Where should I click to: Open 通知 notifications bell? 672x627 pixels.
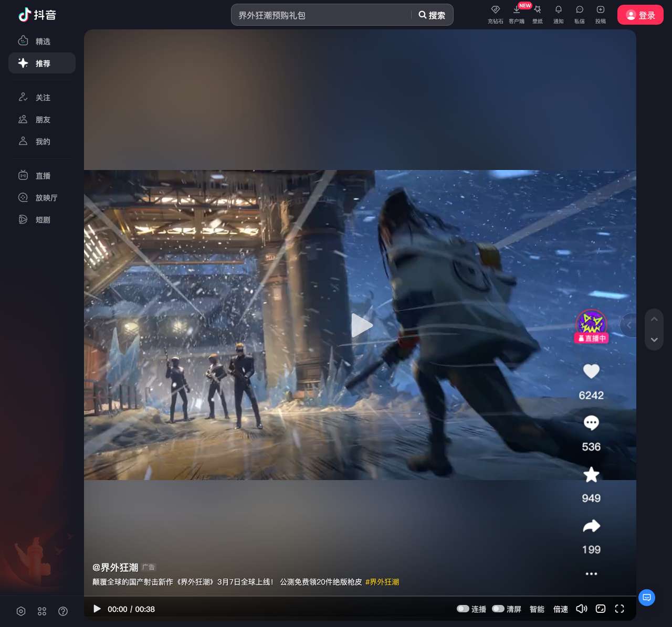pos(559,15)
